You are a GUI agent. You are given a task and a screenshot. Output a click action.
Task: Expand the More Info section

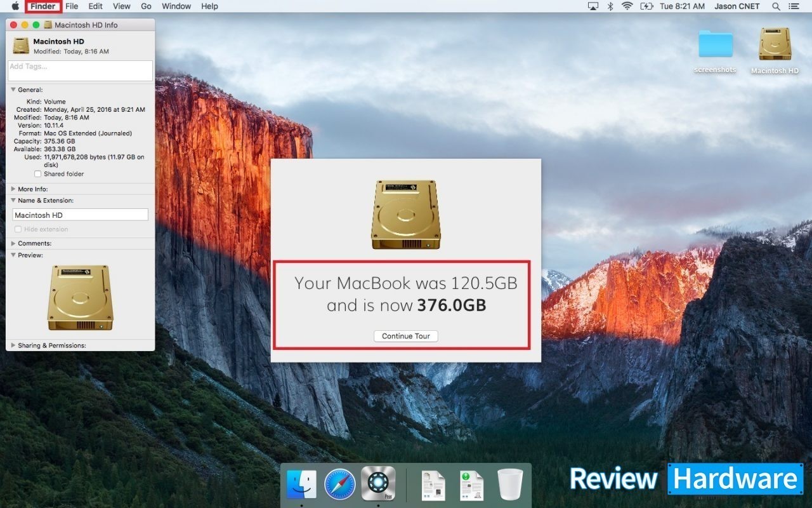click(x=13, y=189)
